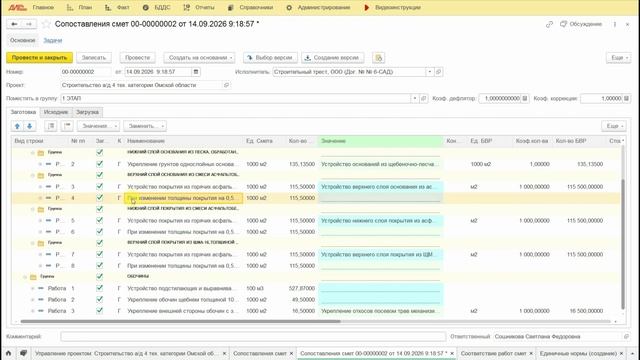Image resolution: width=640 pixels, height=360 pixels.
Task: Open the Заменить dropdown in table toolbar
Action: [145, 126]
